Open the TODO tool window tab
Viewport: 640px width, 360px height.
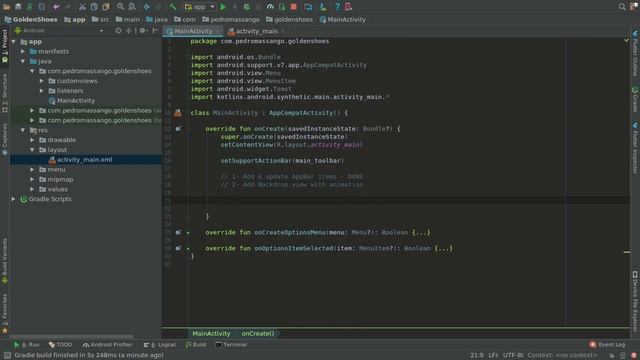[60, 345]
